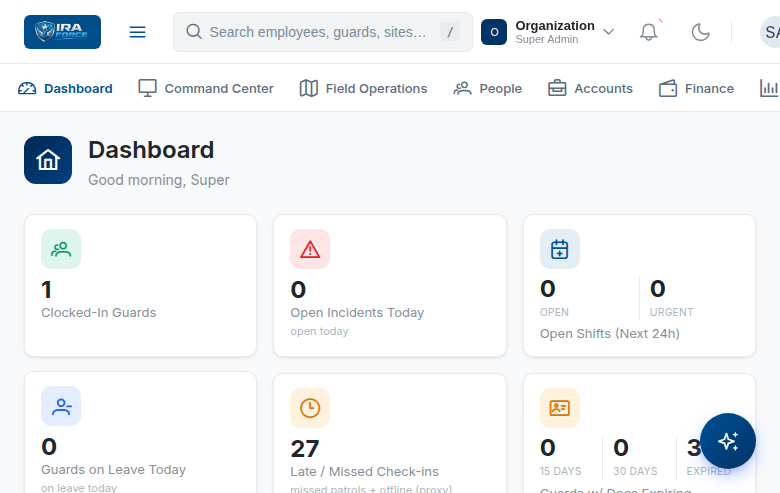The width and height of the screenshot is (780, 493).
Task: Click the search magnifier icon
Action: [194, 32]
